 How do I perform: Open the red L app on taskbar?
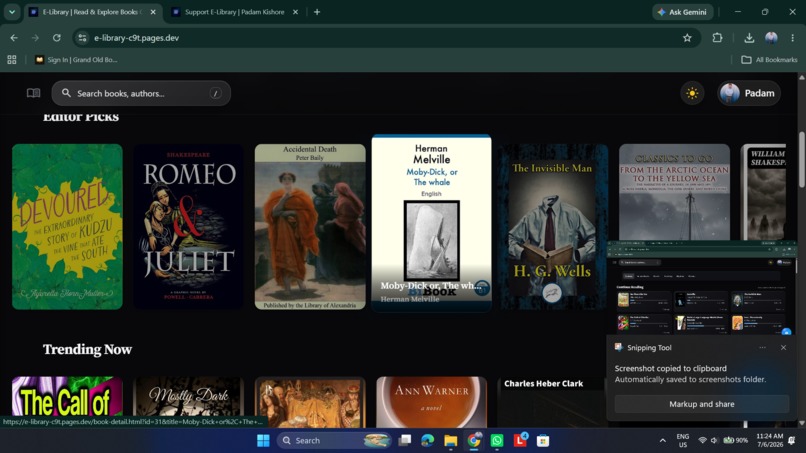point(520,441)
